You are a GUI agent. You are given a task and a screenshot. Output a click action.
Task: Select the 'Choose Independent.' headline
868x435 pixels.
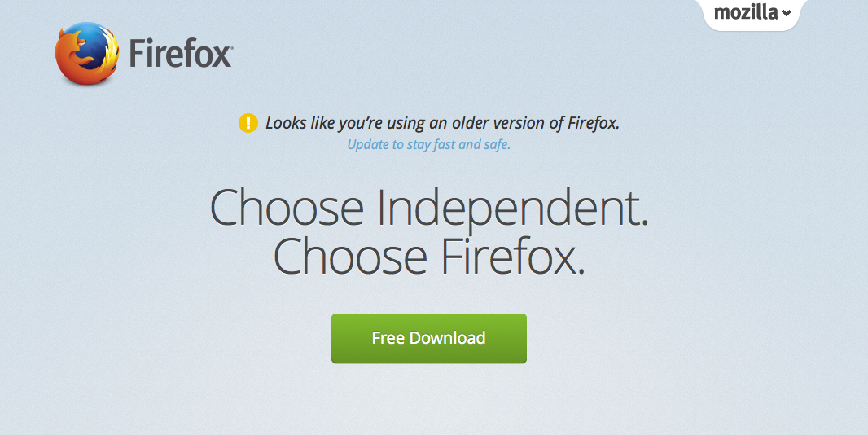(x=429, y=207)
